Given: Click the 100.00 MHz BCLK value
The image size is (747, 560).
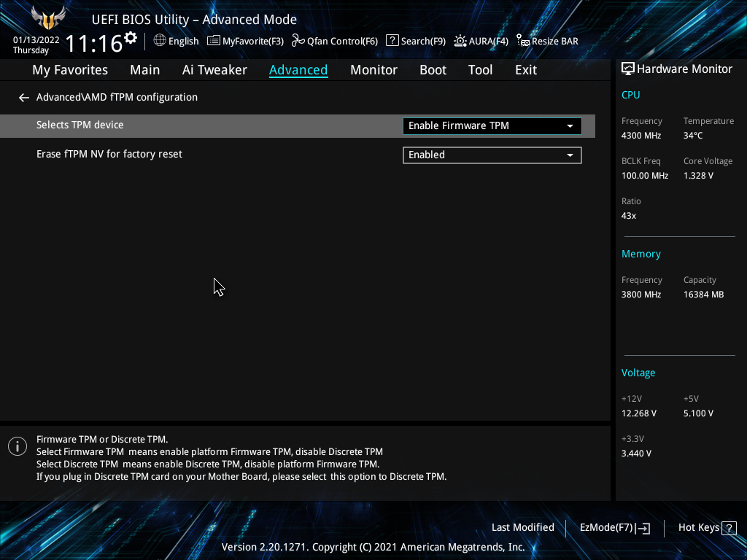Looking at the screenshot, I should pyautogui.click(x=645, y=176).
